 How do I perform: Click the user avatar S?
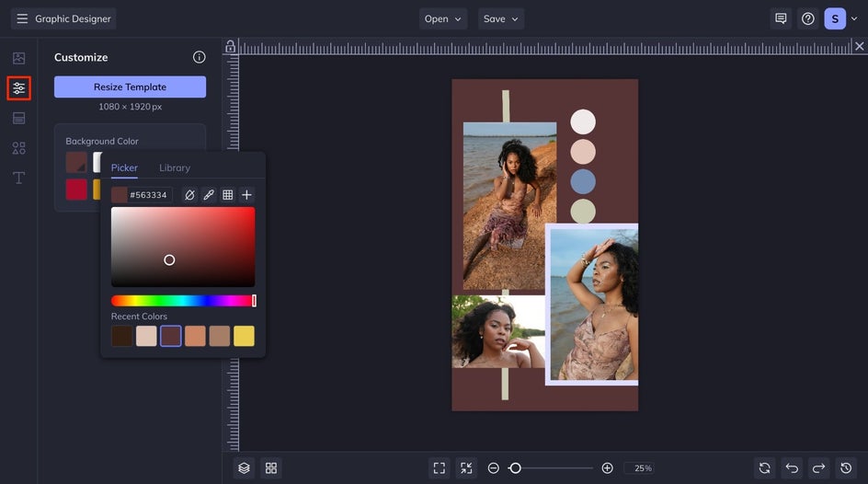[x=835, y=18]
